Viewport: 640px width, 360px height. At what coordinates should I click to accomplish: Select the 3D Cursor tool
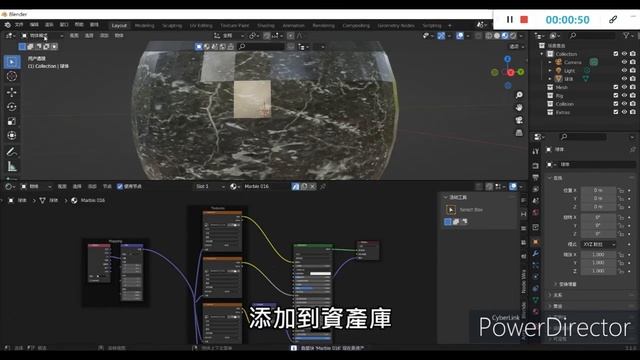[12, 76]
